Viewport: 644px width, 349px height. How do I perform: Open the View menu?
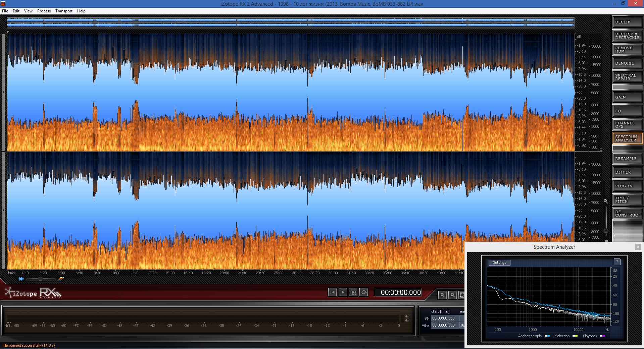pyautogui.click(x=28, y=11)
